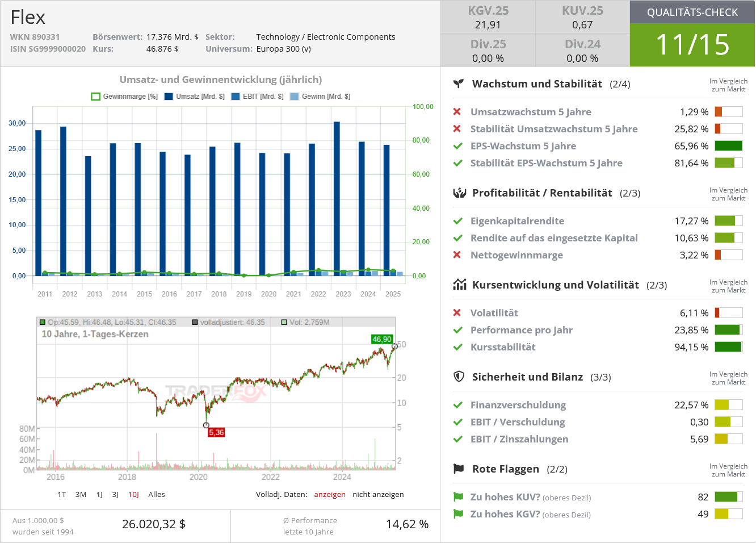This screenshot has width=756, height=543.
Task: Click the Div.24 value cell
Action: point(583,51)
